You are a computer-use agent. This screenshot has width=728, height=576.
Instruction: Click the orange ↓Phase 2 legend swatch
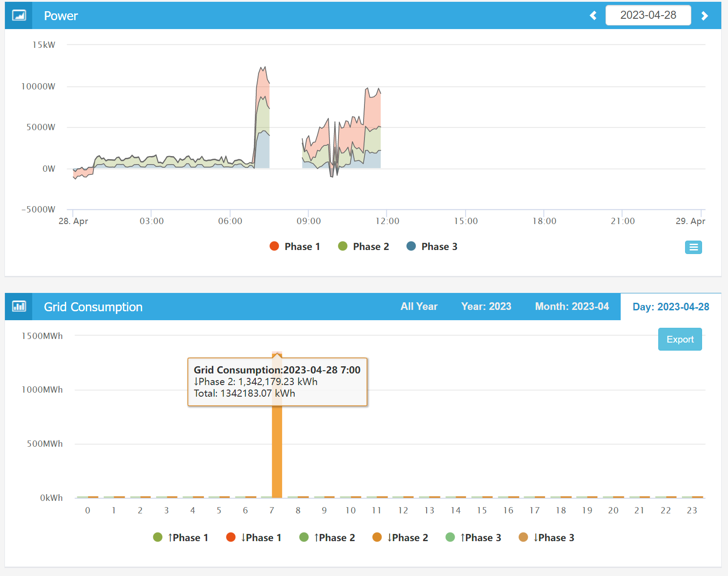(x=377, y=537)
